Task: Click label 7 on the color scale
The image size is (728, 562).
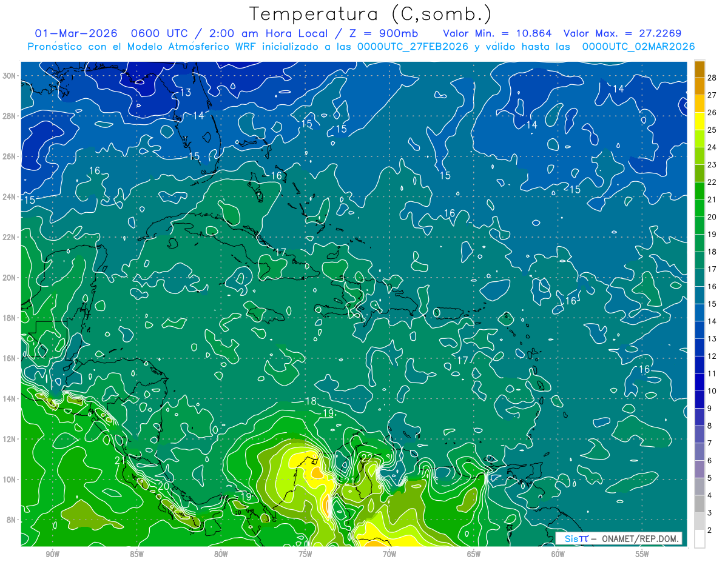Action: (x=710, y=443)
